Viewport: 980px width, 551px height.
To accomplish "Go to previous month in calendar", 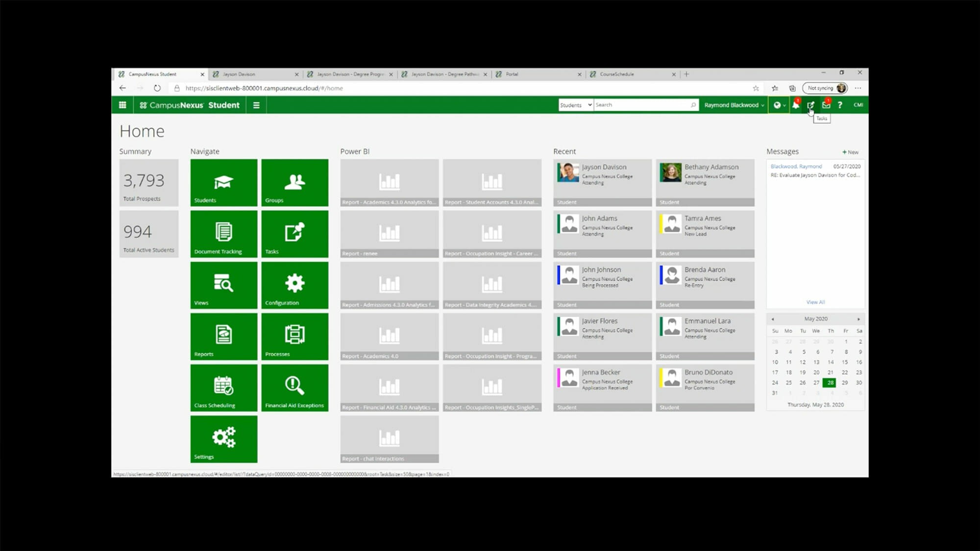I will click(x=773, y=319).
